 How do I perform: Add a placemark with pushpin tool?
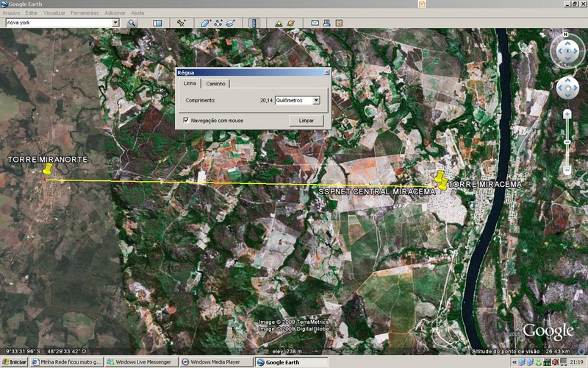tap(181, 23)
